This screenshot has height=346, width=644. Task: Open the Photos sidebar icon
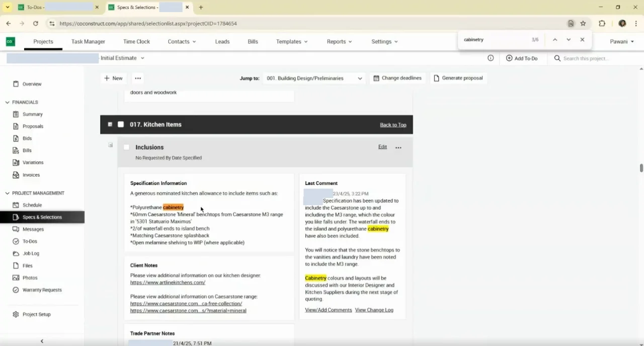16,278
